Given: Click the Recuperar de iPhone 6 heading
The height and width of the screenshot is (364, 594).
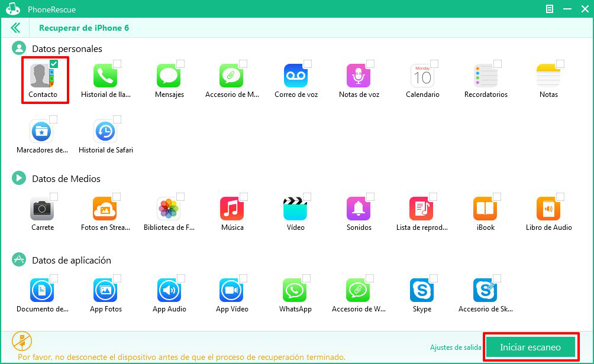Looking at the screenshot, I should click(84, 28).
